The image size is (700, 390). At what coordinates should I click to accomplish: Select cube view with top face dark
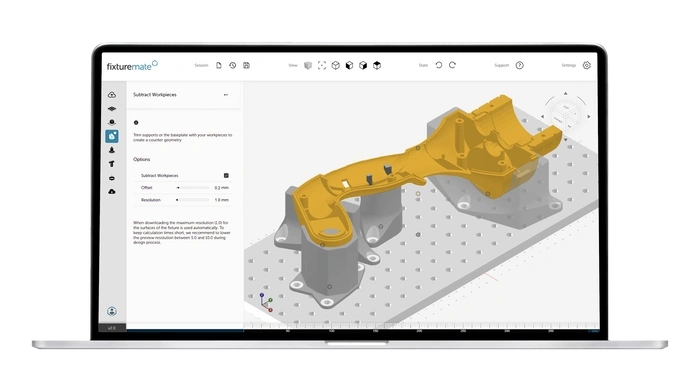point(377,66)
